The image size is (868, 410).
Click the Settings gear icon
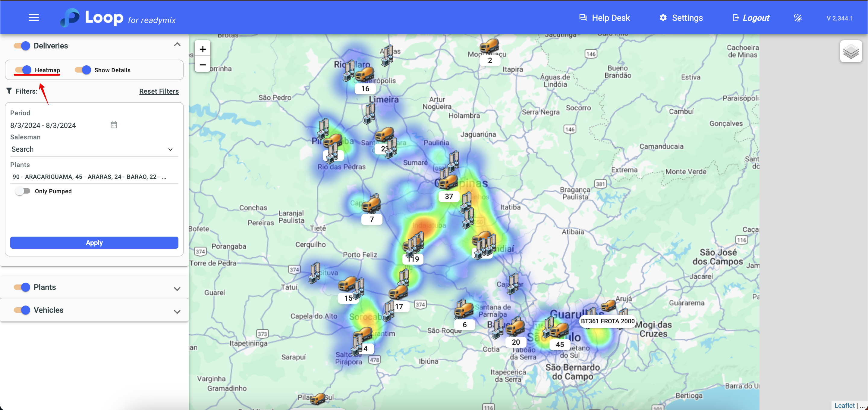[663, 18]
